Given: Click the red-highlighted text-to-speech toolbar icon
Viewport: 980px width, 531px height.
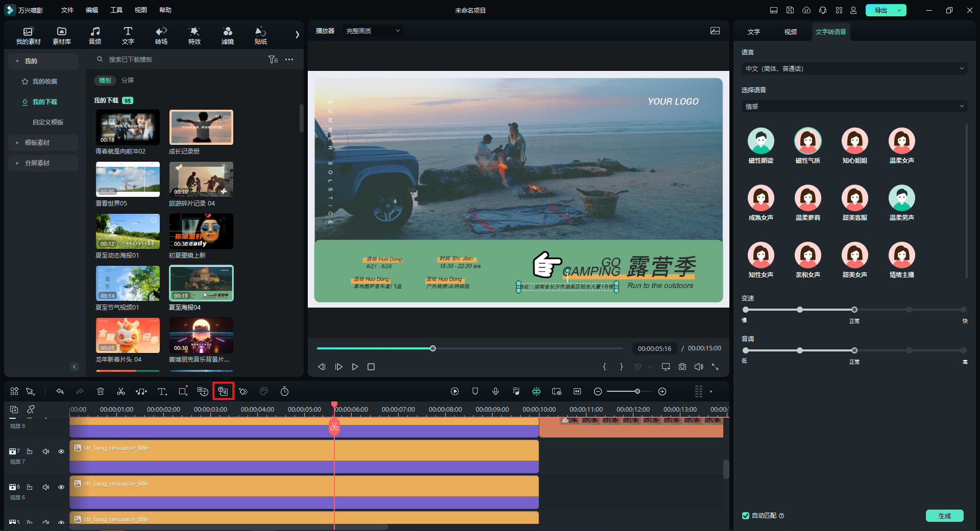Looking at the screenshot, I should pos(223,391).
